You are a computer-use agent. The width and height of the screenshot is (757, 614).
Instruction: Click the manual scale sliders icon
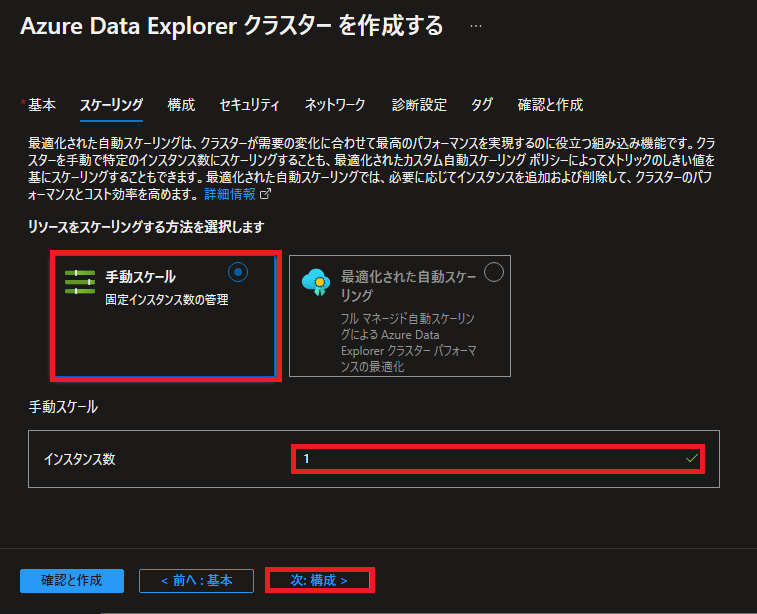coord(80,282)
